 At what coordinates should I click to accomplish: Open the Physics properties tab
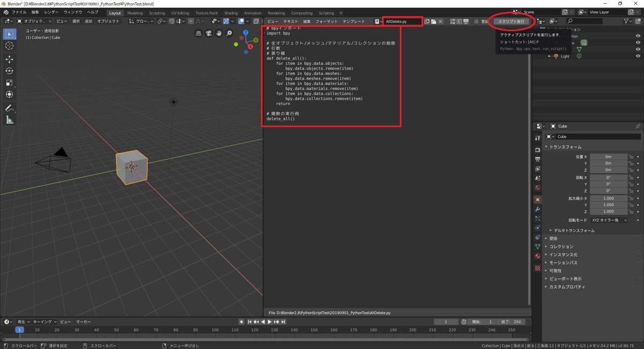click(x=538, y=228)
